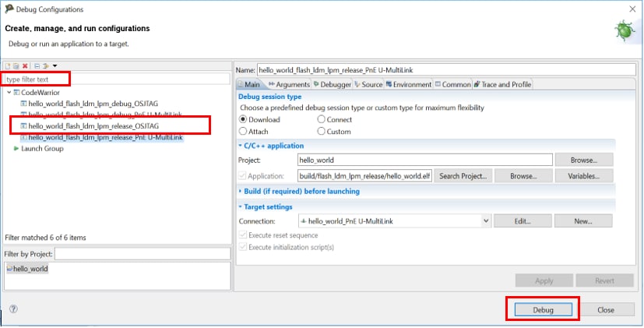The image size is (644, 328).
Task: Expand Build (if required) before launching section
Action: pyautogui.click(x=240, y=191)
